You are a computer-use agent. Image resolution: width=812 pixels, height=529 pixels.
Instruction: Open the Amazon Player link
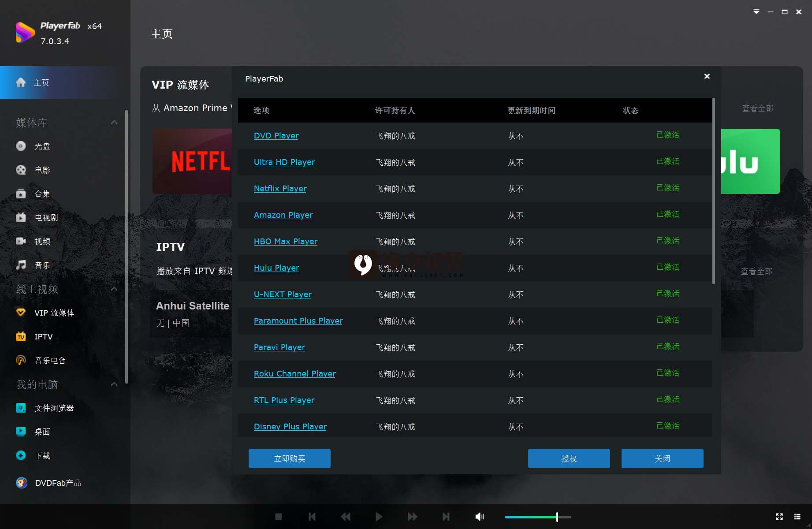[x=283, y=215]
